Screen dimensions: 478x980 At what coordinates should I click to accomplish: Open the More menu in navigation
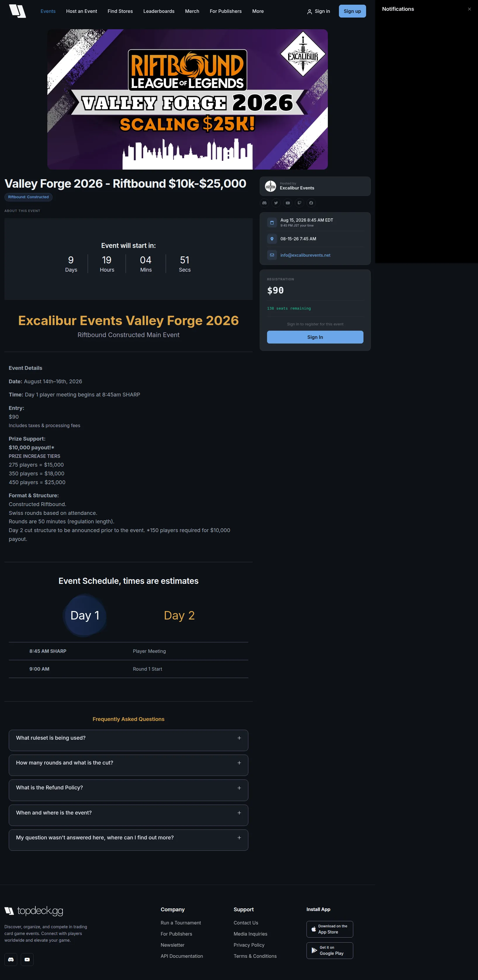tap(258, 11)
